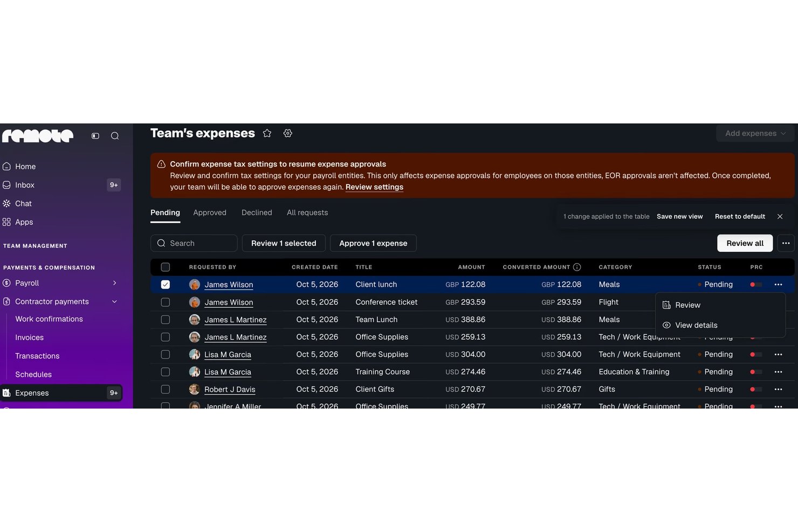Open sidebar search magnifier icon
The width and height of the screenshot is (798, 532).
[115, 136]
